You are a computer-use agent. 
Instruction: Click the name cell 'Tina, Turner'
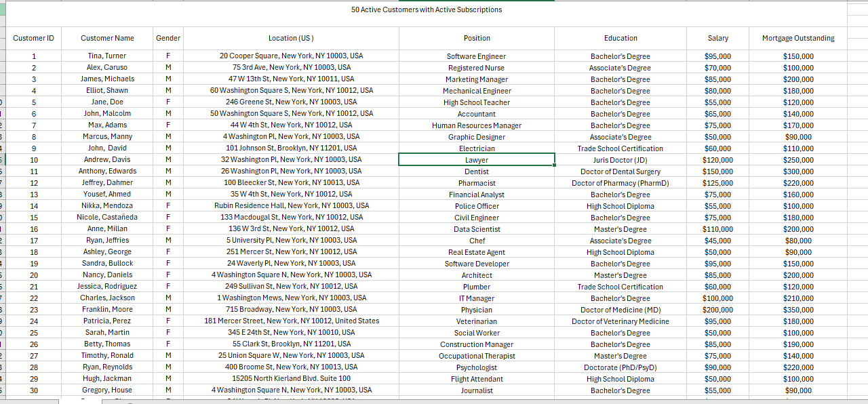point(107,56)
